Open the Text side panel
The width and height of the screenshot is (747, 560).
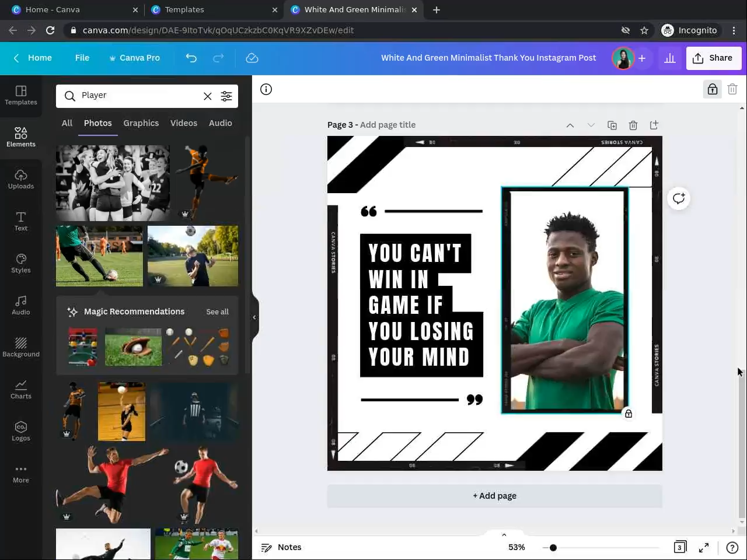(21, 221)
